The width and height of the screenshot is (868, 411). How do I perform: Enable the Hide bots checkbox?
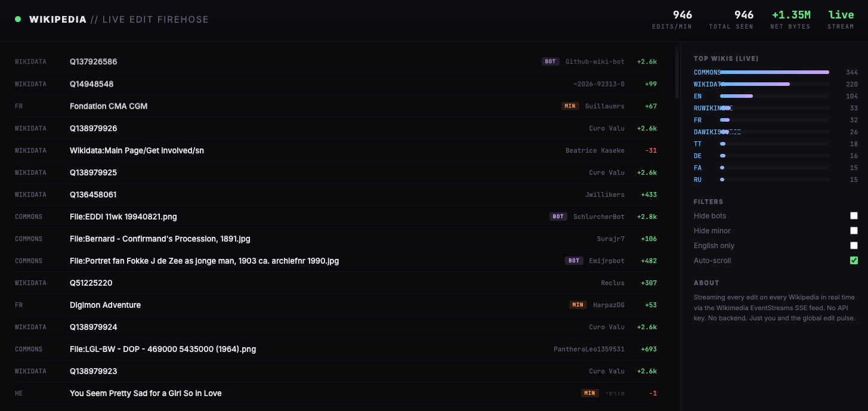coord(854,216)
